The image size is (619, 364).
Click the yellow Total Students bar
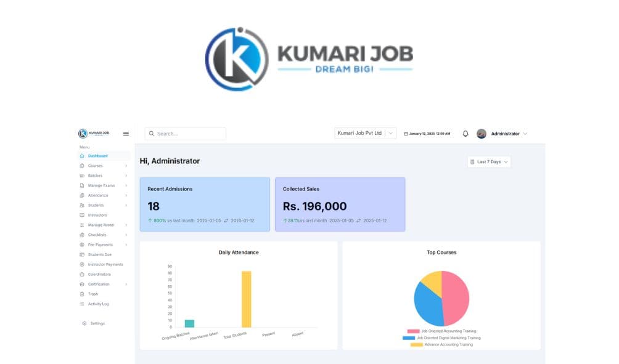click(247, 299)
